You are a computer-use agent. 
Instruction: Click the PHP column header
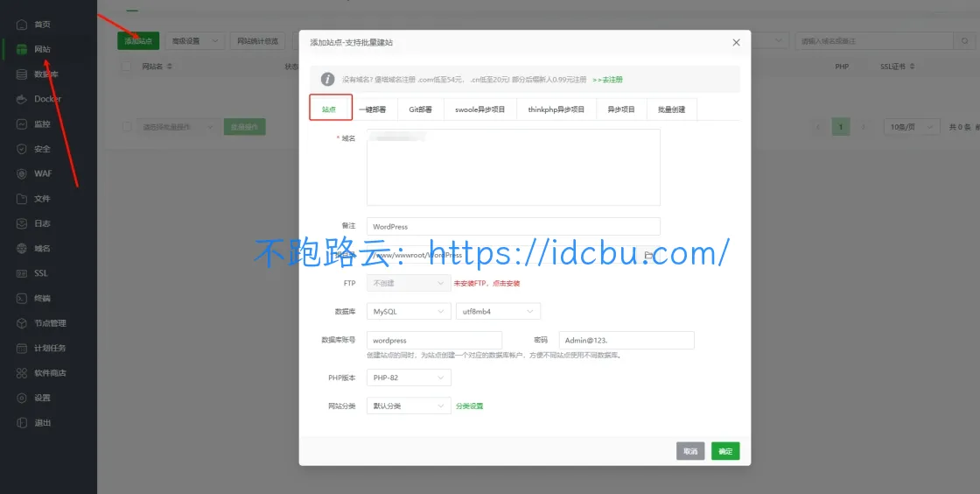click(842, 67)
